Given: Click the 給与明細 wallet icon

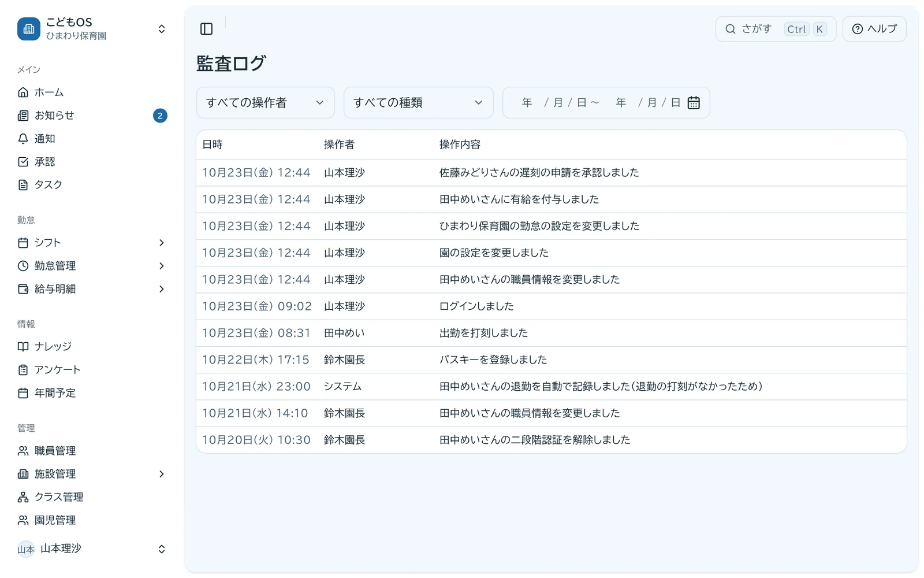Looking at the screenshot, I should [x=23, y=289].
